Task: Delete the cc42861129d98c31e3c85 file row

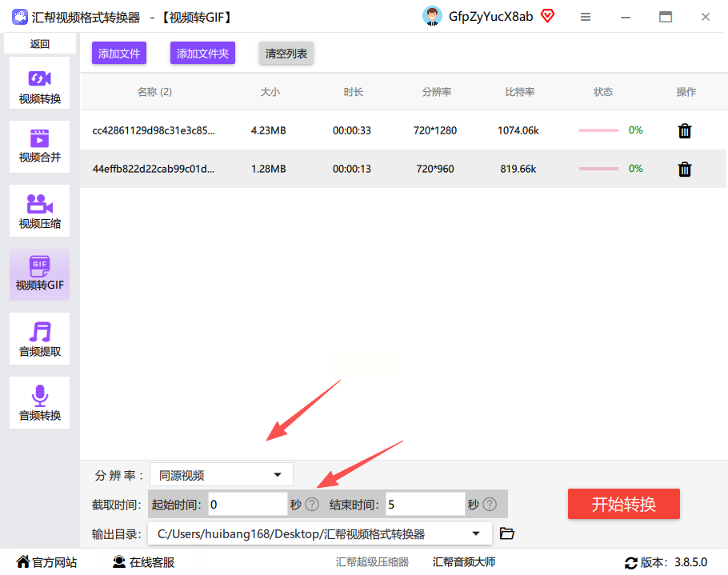Action: (x=684, y=131)
